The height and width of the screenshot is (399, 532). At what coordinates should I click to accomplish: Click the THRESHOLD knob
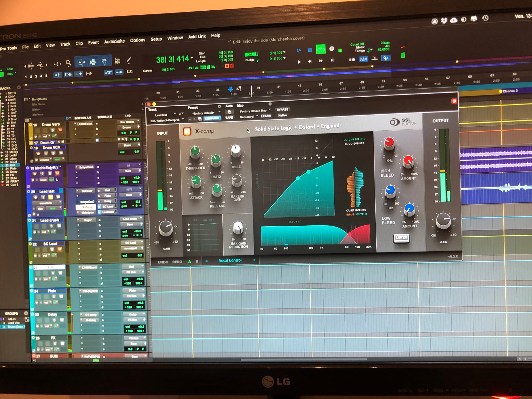tap(195, 152)
